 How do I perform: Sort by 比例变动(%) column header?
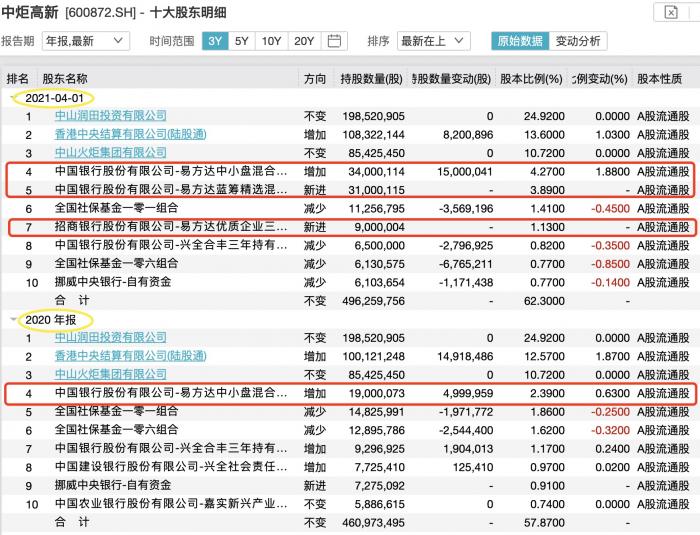(600, 79)
